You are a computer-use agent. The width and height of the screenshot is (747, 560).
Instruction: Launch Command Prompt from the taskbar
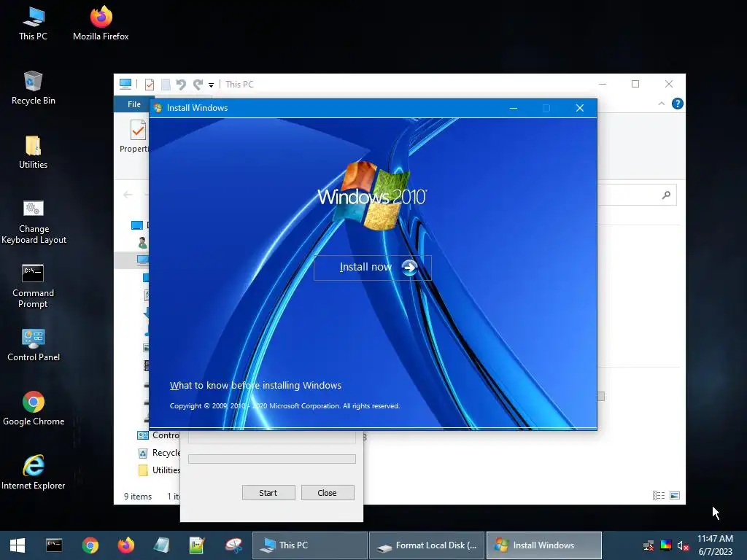54,545
